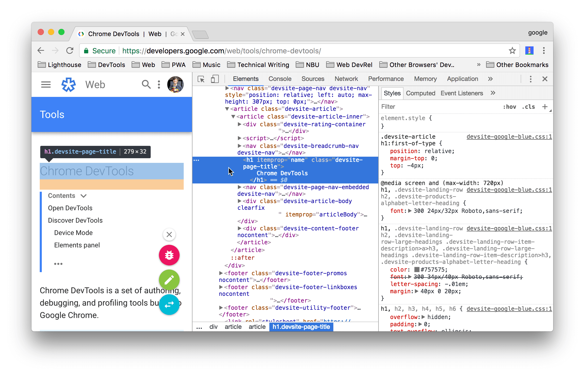Toggle device emulation toolbar icon
588x369 pixels.
[x=215, y=80]
